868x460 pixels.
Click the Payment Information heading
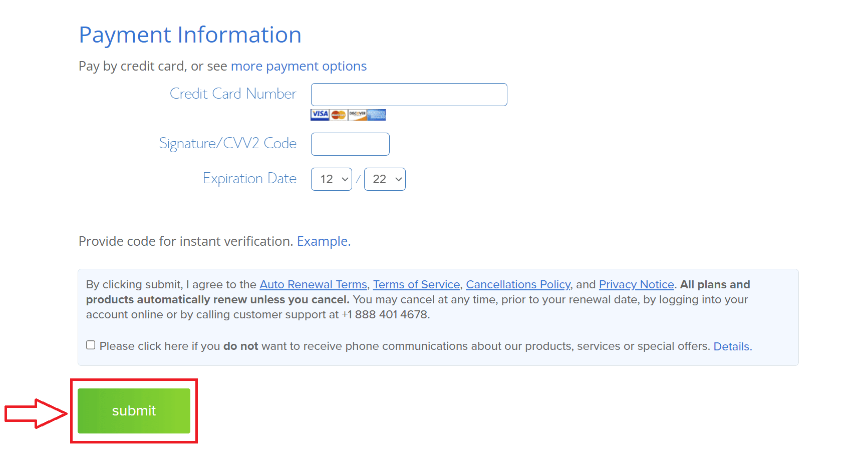[x=190, y=35]
